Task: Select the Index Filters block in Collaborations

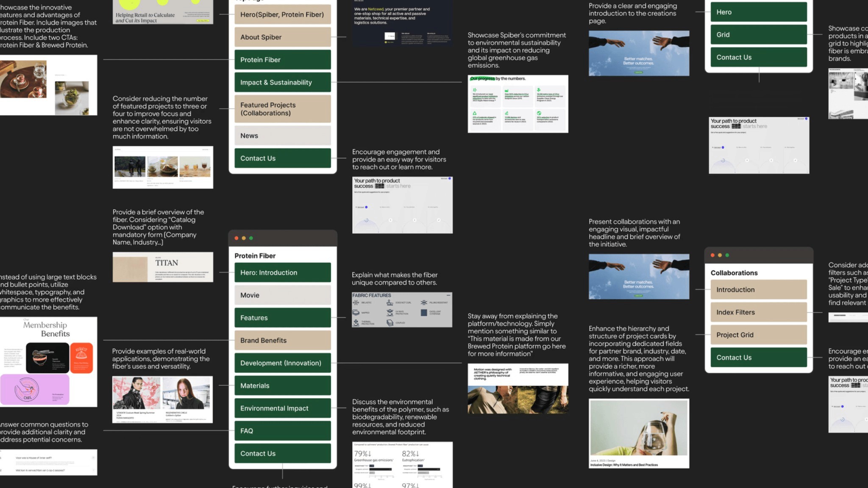Action: [758, 312]
